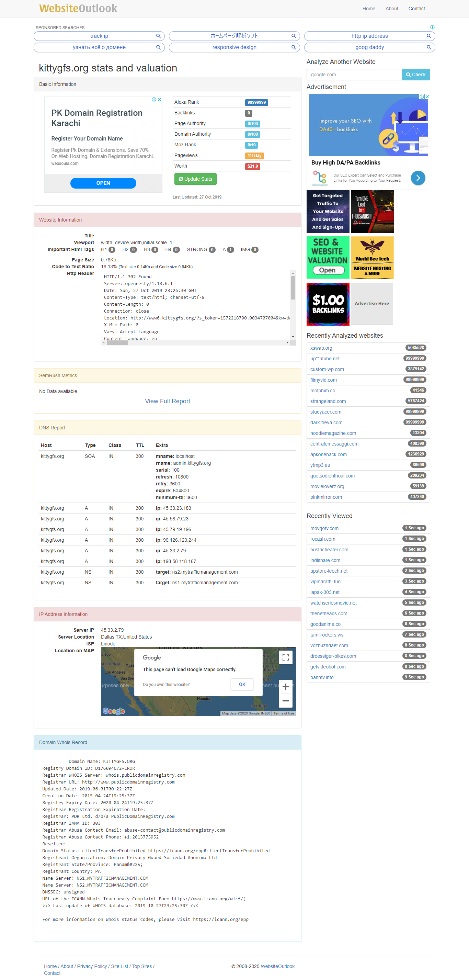Open the Home nav item
This screenshot has height=980, width=469.
point(369,9)
